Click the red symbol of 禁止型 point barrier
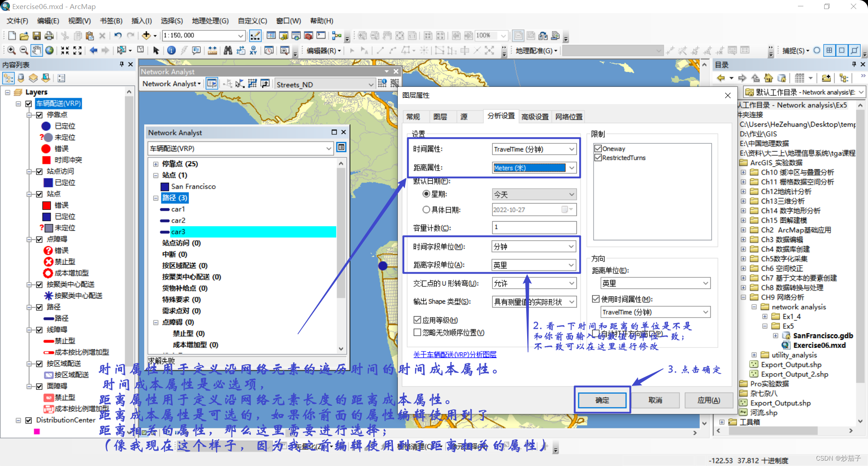This screenshot has width=868, height=466. 49,262
